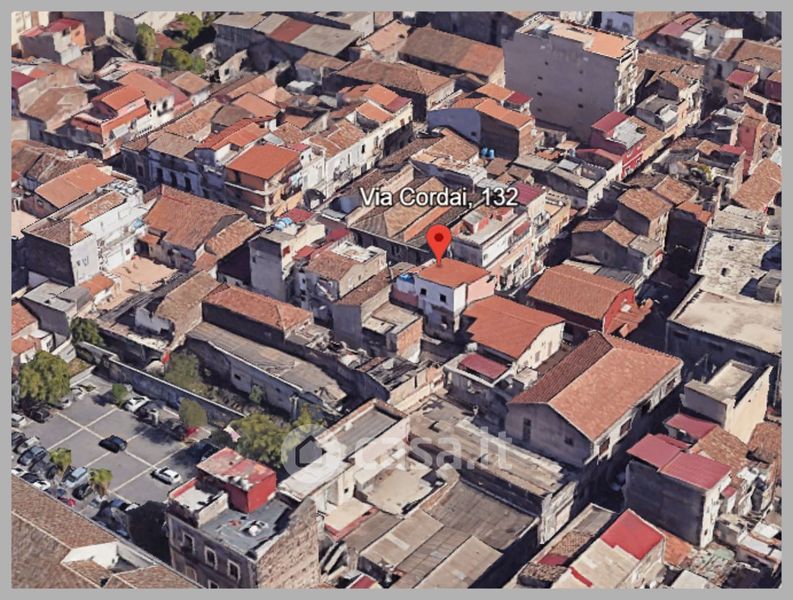Select the dark red metal roof on the right
The height and width of the screenshot is (600, 793).
680,460
